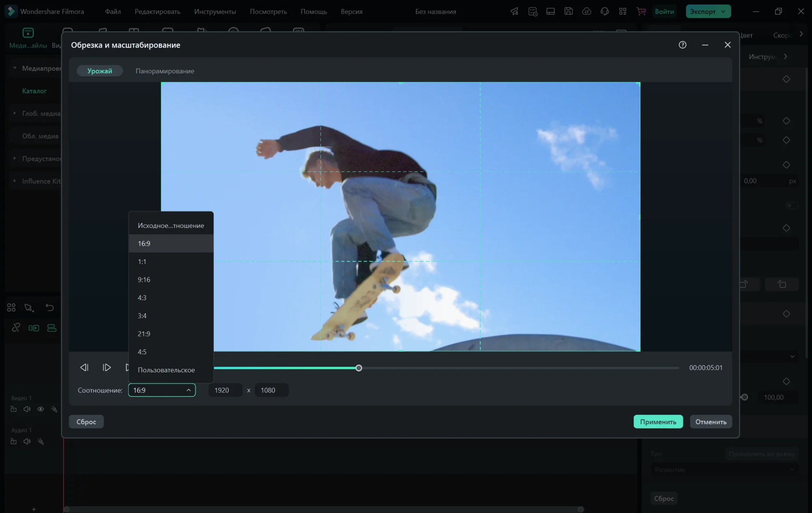Switch to the Панорамирование tab
Viewport: 812px width, 513px height.
(165, 71)
